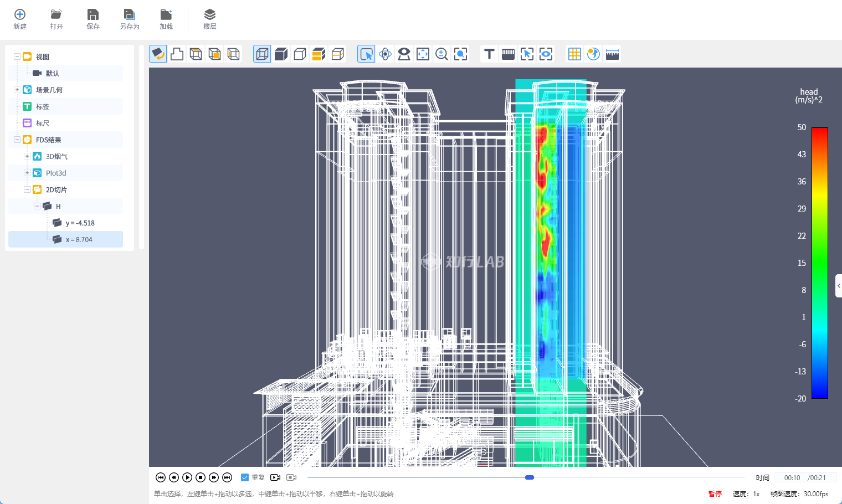
Task: Select the dark ruler measure tool
Action: tap(508, 54)
